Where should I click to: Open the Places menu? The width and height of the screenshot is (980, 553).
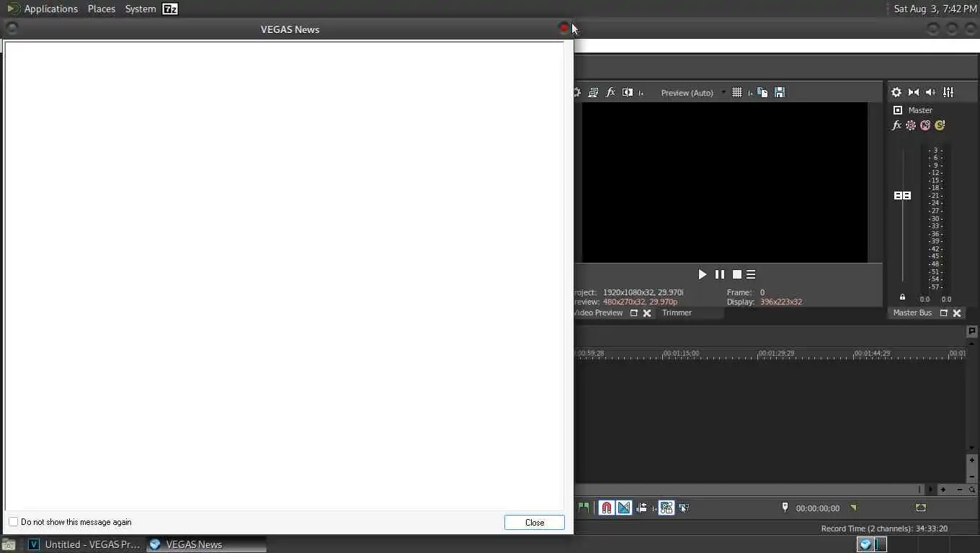coord(102,9)
